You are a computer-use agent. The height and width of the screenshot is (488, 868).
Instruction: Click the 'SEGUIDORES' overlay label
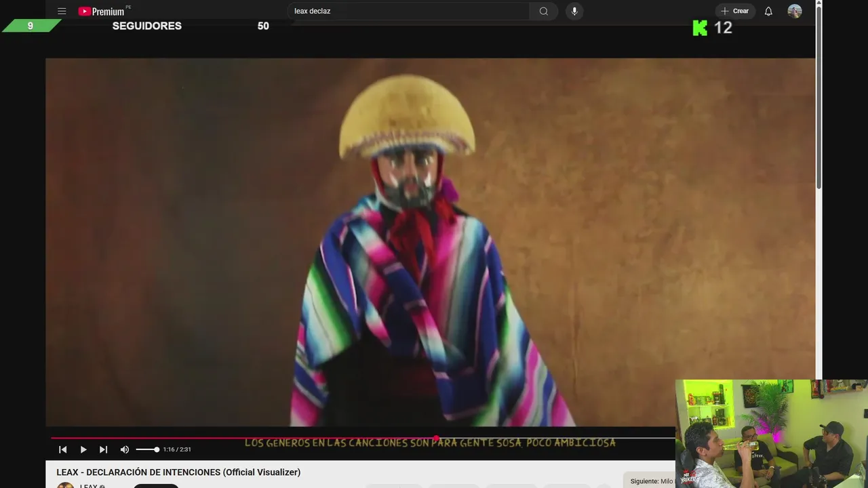coord(147,26)
